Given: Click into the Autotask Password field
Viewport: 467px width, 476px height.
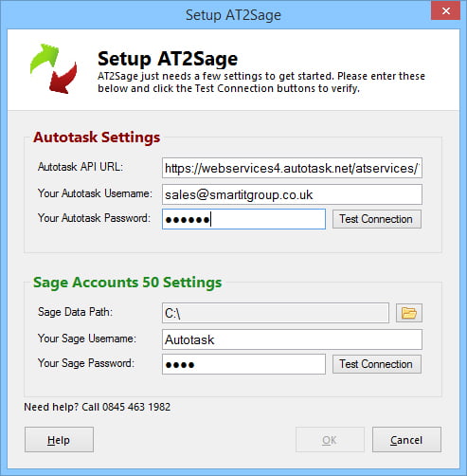Looking at the screenshot, I should [243, 219].
